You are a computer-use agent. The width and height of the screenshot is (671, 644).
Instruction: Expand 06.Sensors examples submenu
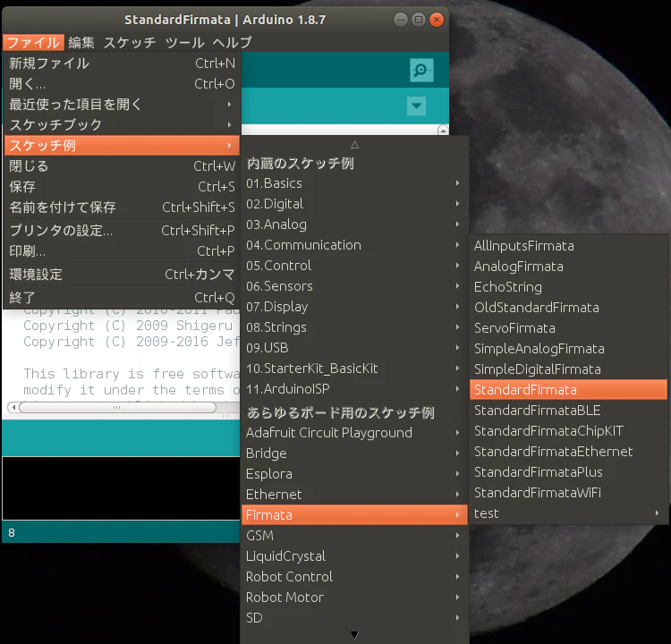354,286
